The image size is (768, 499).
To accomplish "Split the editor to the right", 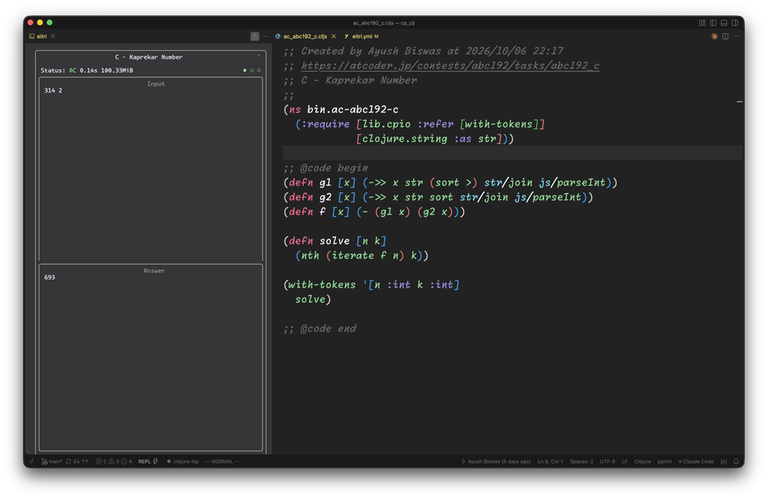I will (x=725, y=36).
